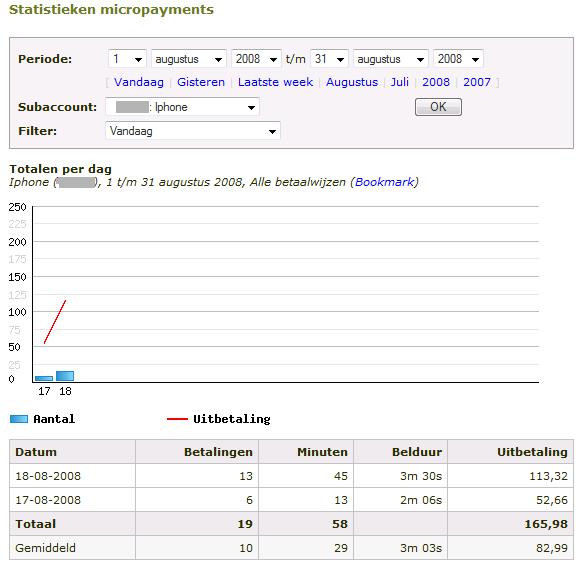Click the red Uitbetaling legend line
This screenshot has width=582, height=566.
[x=177, y=419]
